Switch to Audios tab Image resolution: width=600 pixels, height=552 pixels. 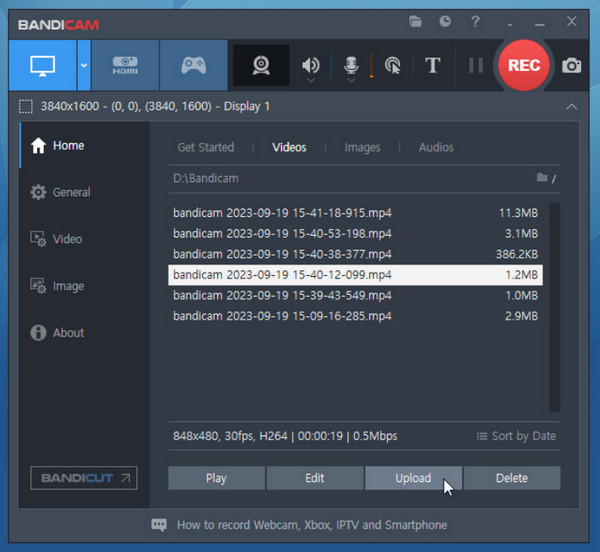(x=436, y=147)
